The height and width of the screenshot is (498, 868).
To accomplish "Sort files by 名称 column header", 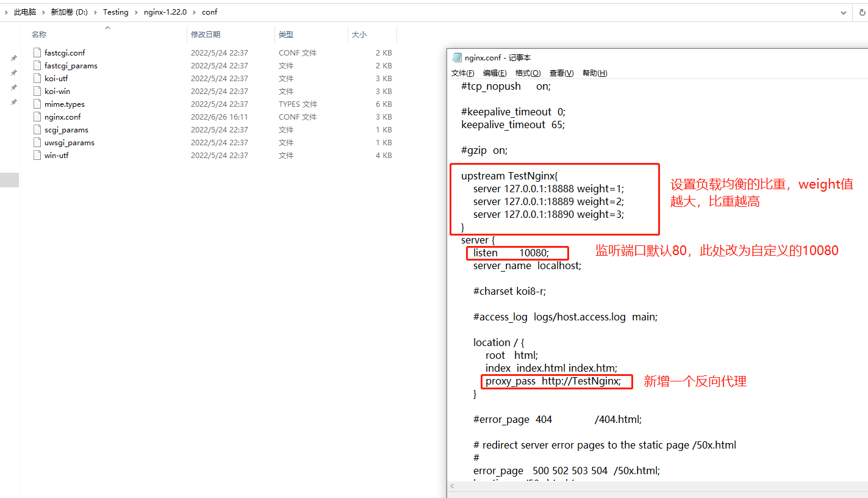I will coord(39,35).
